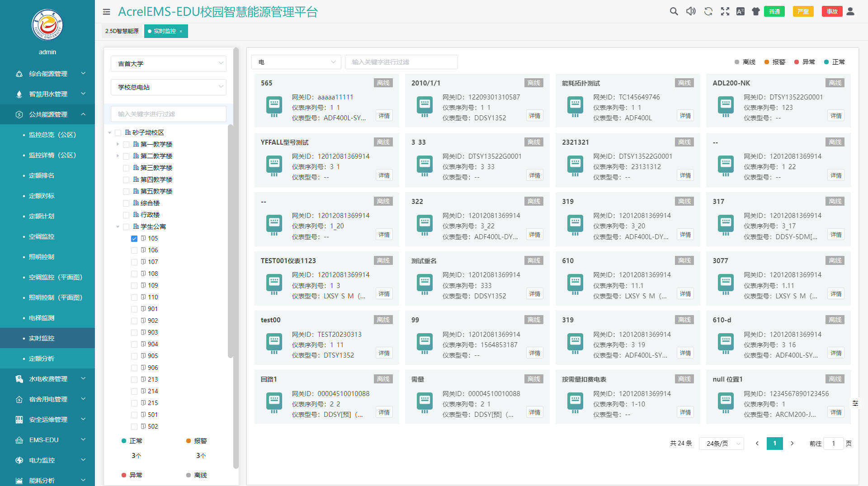Check the 综合楼 checkbox
This screenshot has height=486, width=868.
point(126,203)
